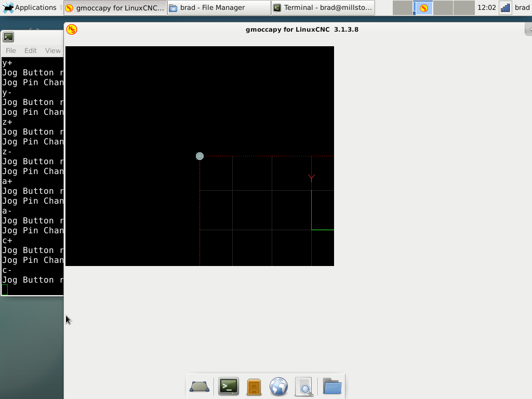This screenshot has height=399, width=532.
Task: Open the Edit menu in the terminal
Action: tap(31, 50)
